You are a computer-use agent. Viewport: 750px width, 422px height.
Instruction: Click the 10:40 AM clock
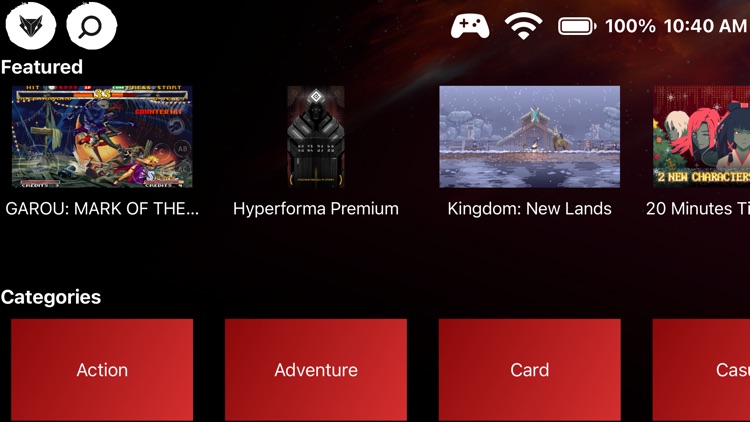coord(705,26)
